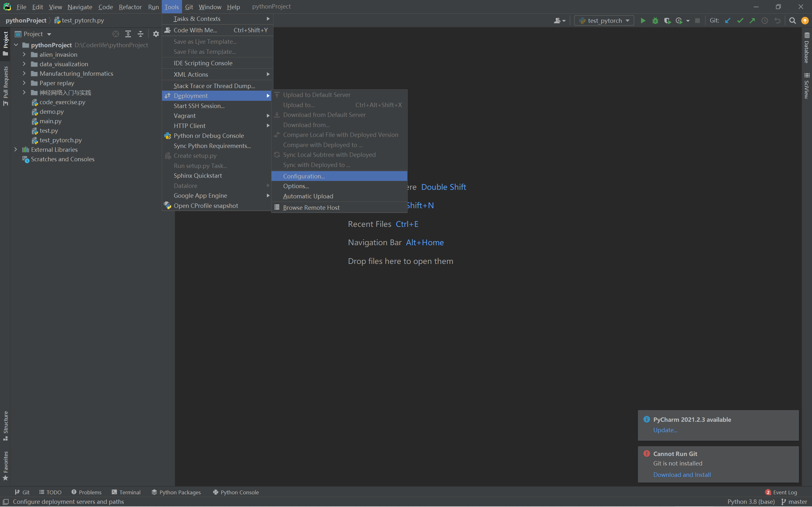Click Download and Install for Git

682,474
